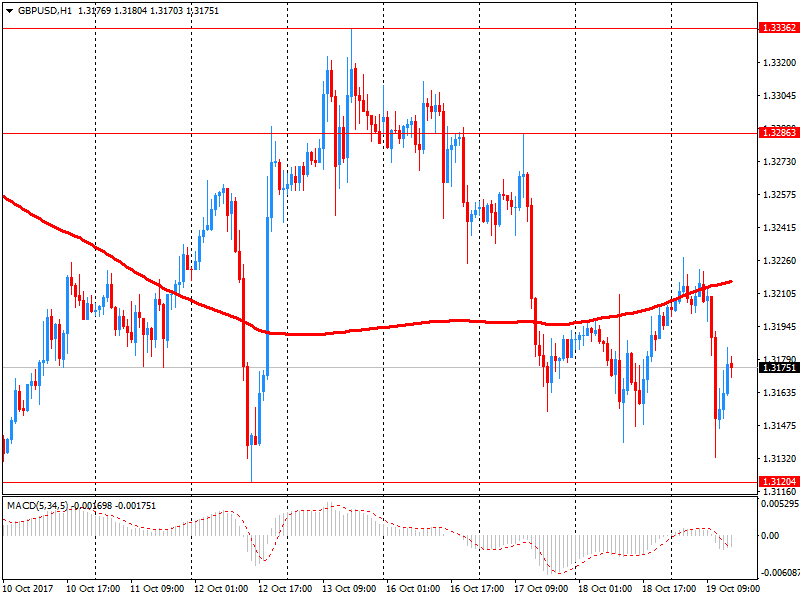Click the MACD scale value 0.005295
The height and width of the screenshot is (600, 800).
[780, 504]
